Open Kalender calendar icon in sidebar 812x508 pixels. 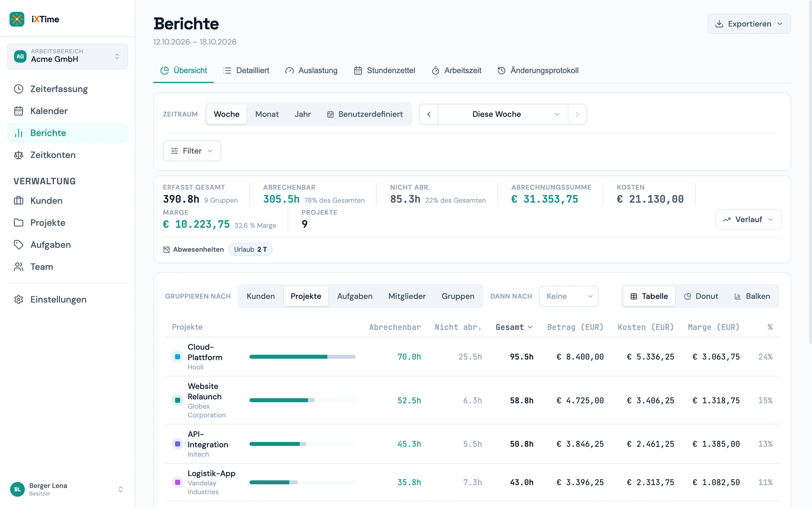tap(18, 111)
